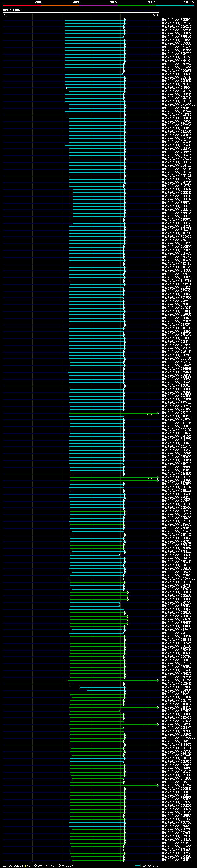Screen dimensions: 197x868
Task: Click the green identity legend segment
Action: click(x=137, y=6)
